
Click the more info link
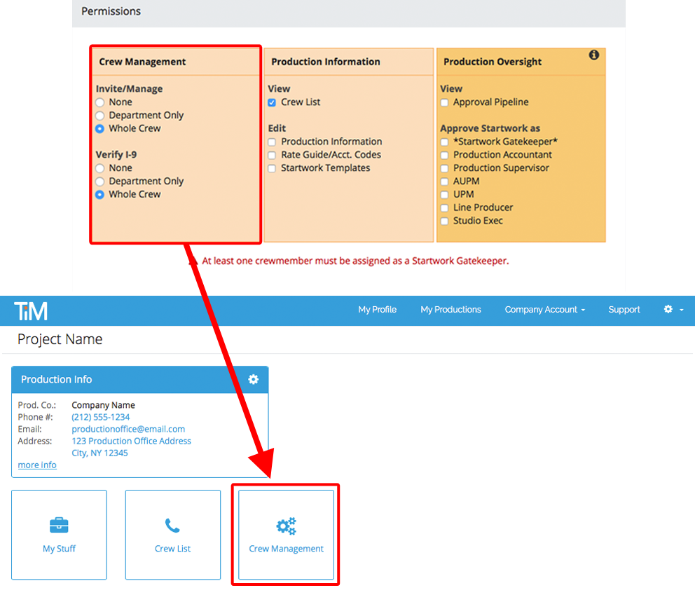37,465
